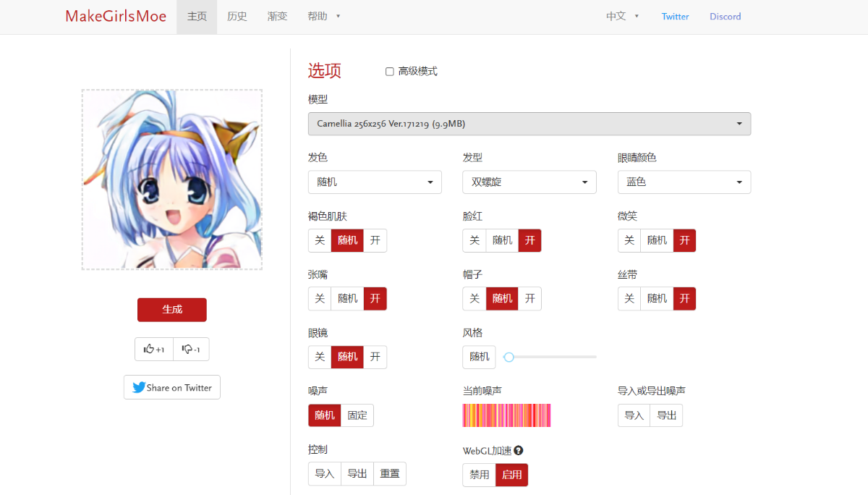Open the 历史 tab
Screen dimensions: 868x495
point(237,16)
